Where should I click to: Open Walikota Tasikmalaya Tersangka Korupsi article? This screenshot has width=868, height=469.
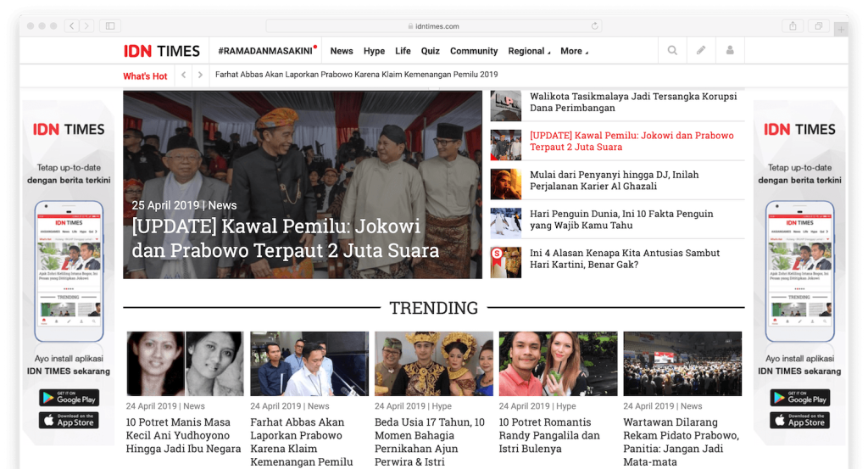coord(633,102)
